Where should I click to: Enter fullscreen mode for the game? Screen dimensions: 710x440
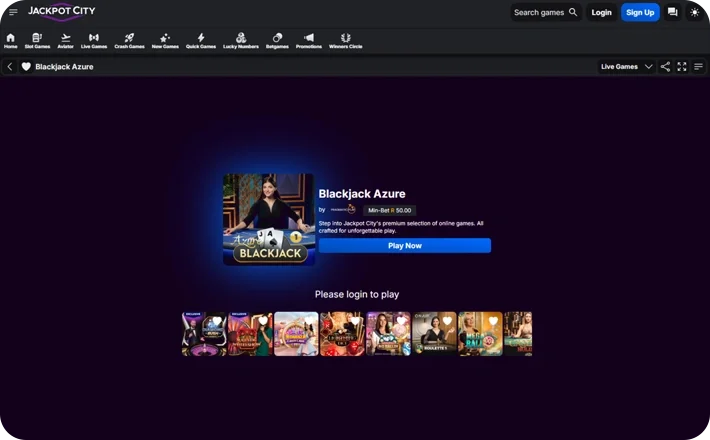(682, 67)
